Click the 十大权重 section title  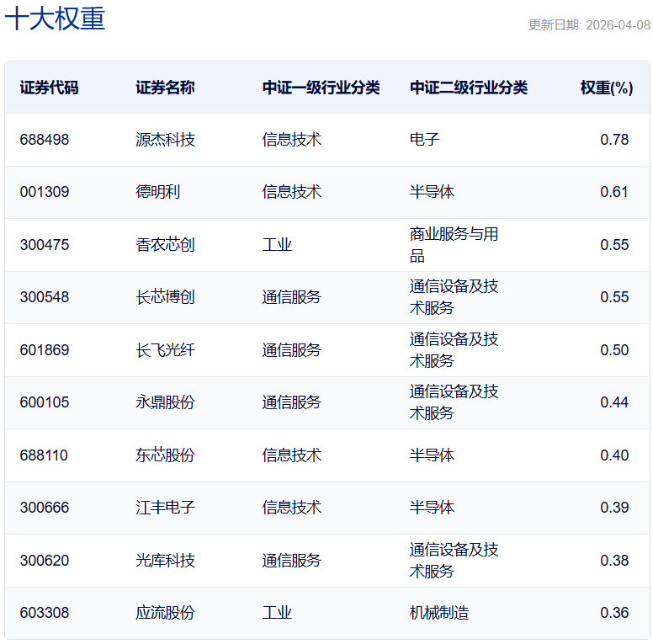point(56,19)
